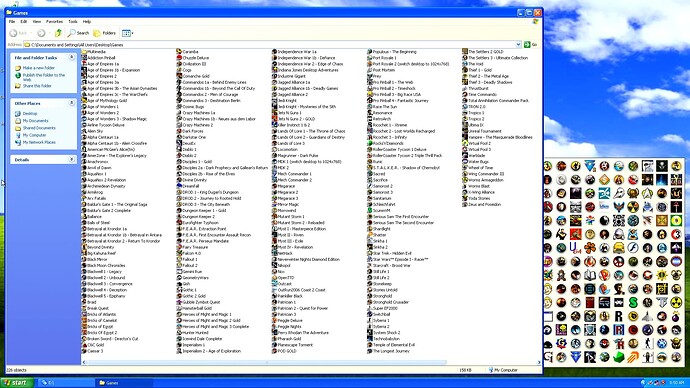The height and width of the screenshot is (388, 690).
Task: Select Zeus and Poseidon shortcut icon
Action: 465,204
